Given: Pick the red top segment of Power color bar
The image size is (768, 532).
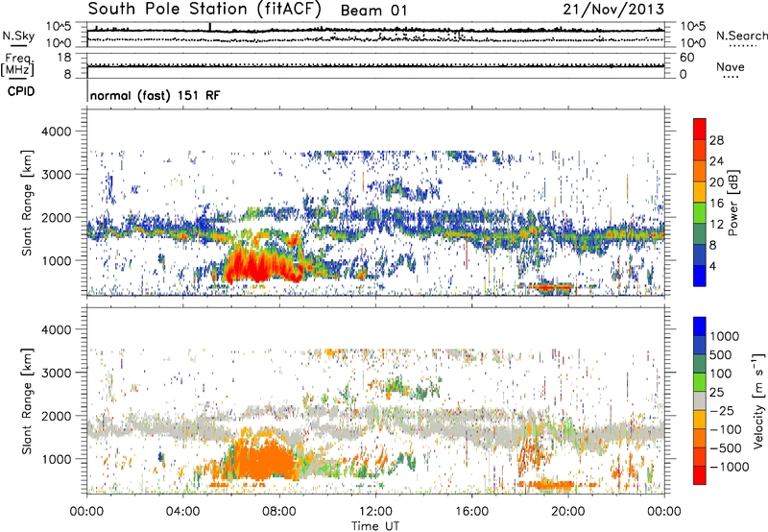Looking at the screenshot, I should click(700, 129).
